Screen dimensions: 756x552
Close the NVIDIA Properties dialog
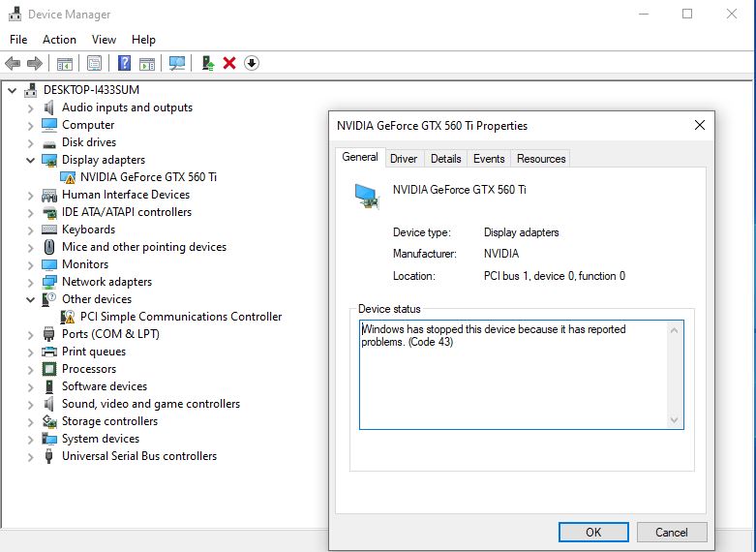(x=700, y=126)
